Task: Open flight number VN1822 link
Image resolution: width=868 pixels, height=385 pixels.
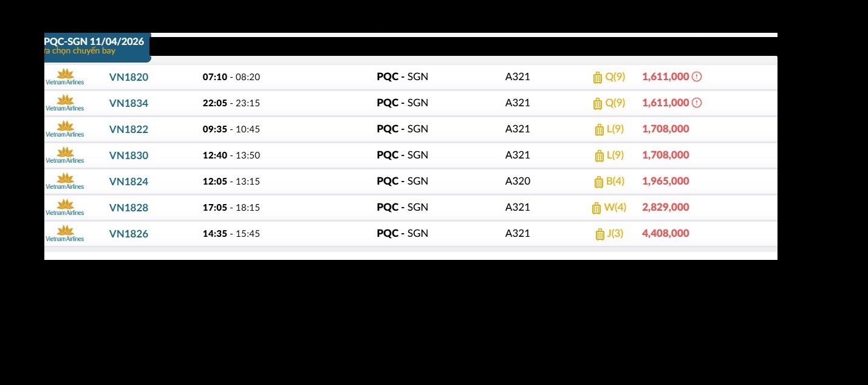Action: click(128, 129)
